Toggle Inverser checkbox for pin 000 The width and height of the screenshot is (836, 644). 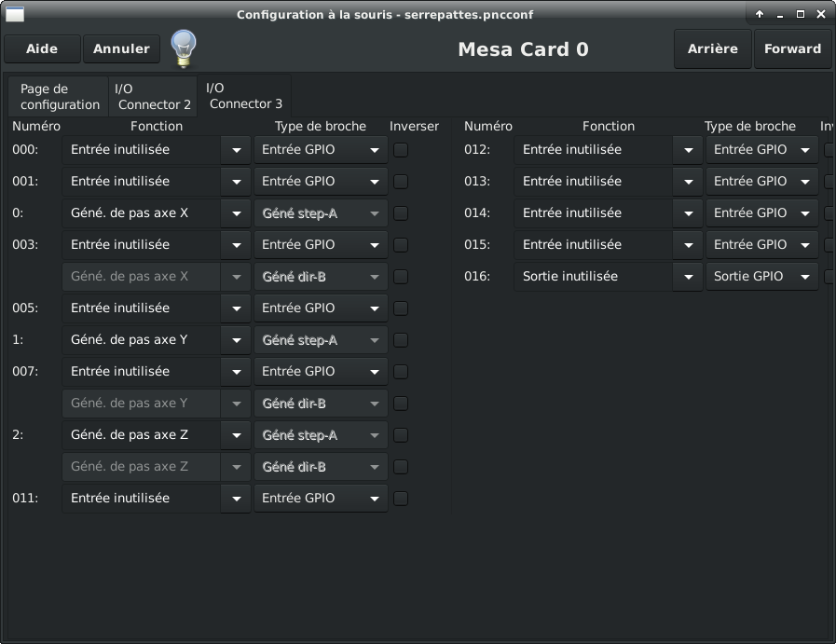[401, 150]
